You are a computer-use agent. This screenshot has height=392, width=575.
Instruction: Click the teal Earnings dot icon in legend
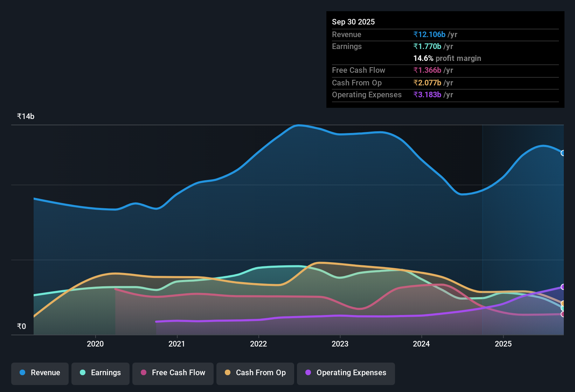click(83, 373)
